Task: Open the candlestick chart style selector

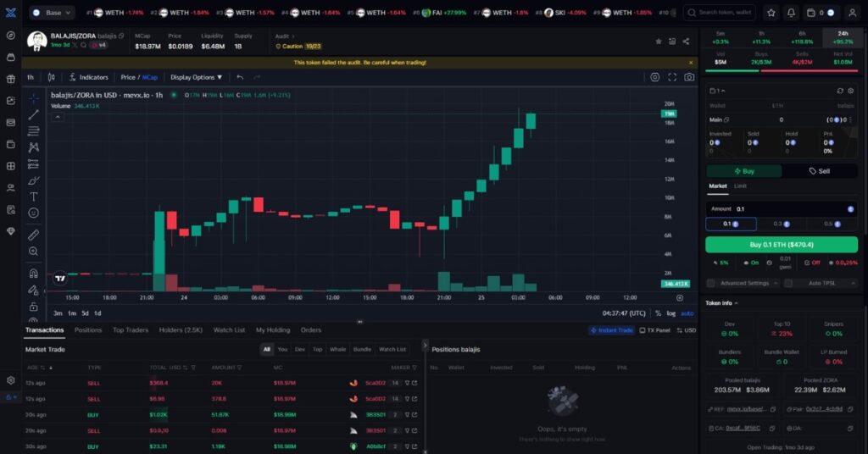Action: pos(52,77)
